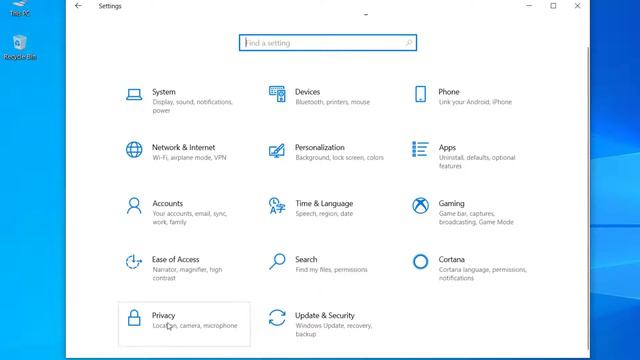640x360 pixels.
Task: Click 'Narrator, magnifier, high contrast' text
Action: click(187, 273)
